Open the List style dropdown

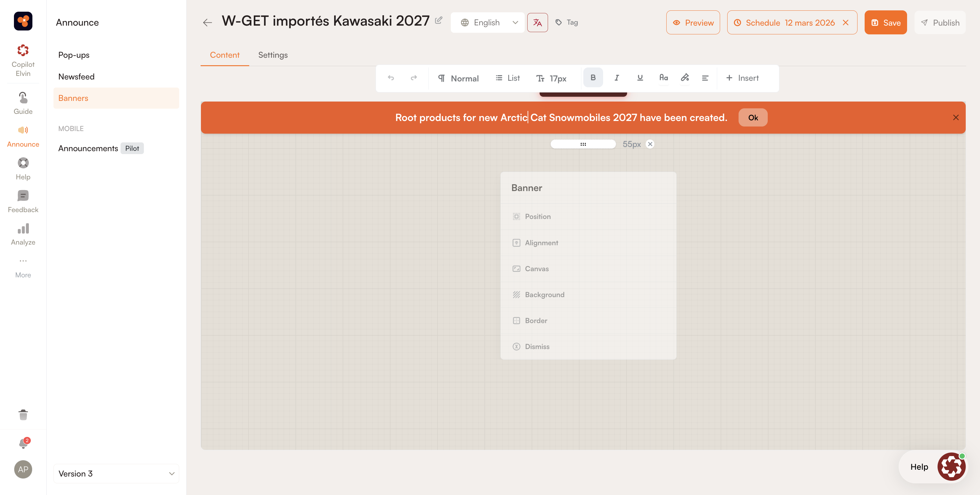[508, 78]
